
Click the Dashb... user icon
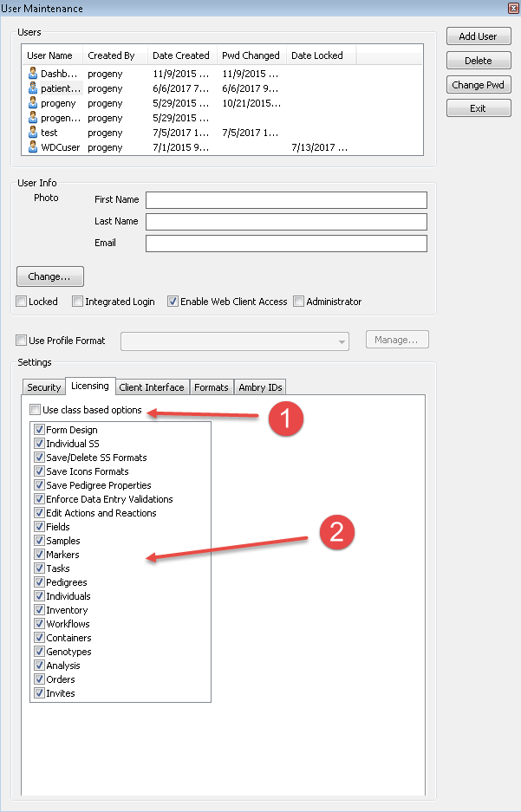(33, 74)
